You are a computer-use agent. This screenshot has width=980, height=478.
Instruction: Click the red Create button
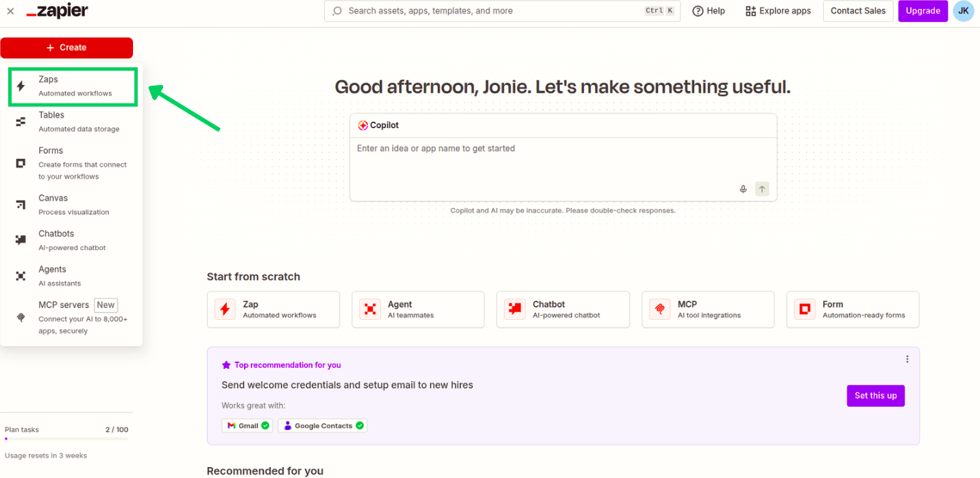(x=66, y=47)
